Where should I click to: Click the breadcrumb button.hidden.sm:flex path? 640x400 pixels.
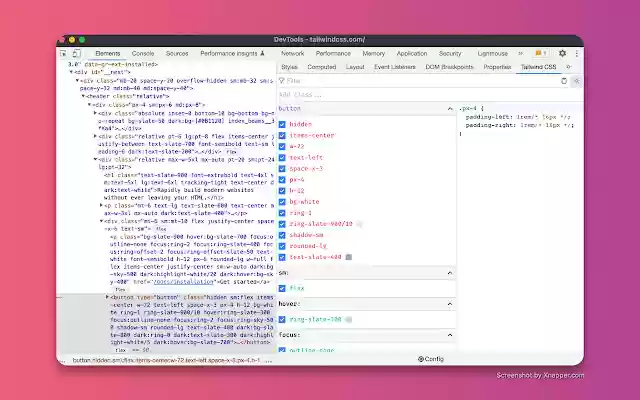click(x=166, y=361)
